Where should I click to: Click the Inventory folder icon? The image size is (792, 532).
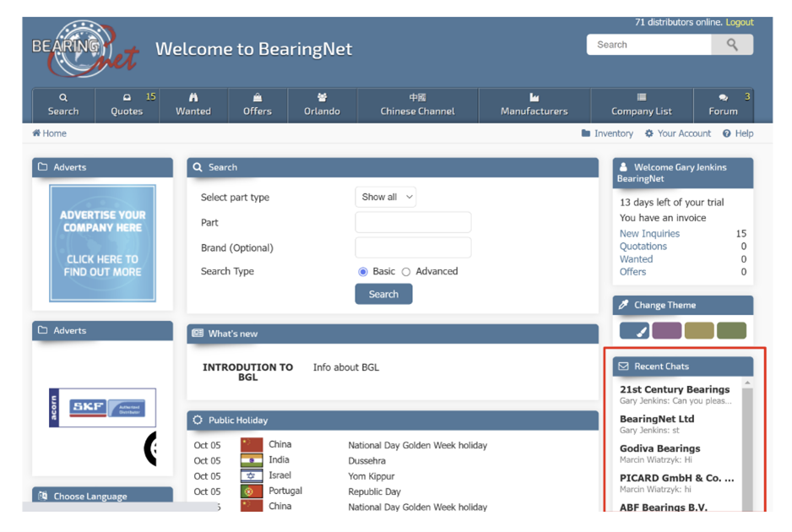[586, 133]
